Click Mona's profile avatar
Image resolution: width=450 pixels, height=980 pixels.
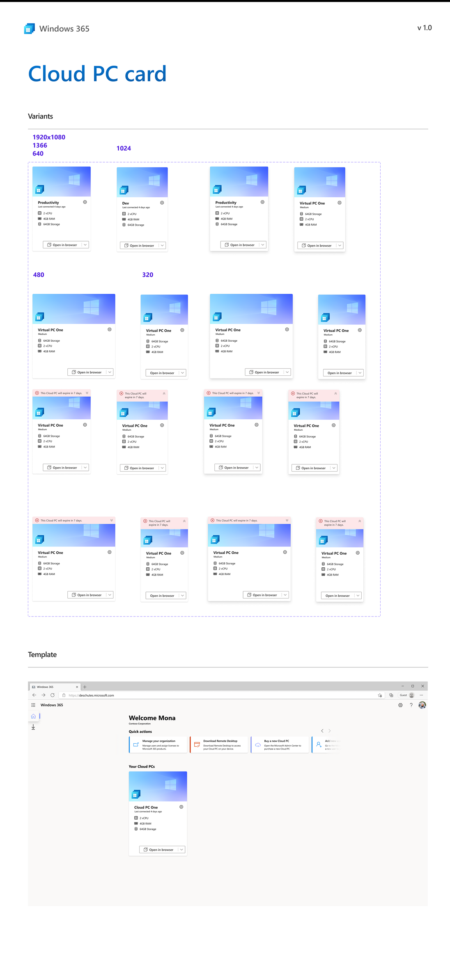422,705
